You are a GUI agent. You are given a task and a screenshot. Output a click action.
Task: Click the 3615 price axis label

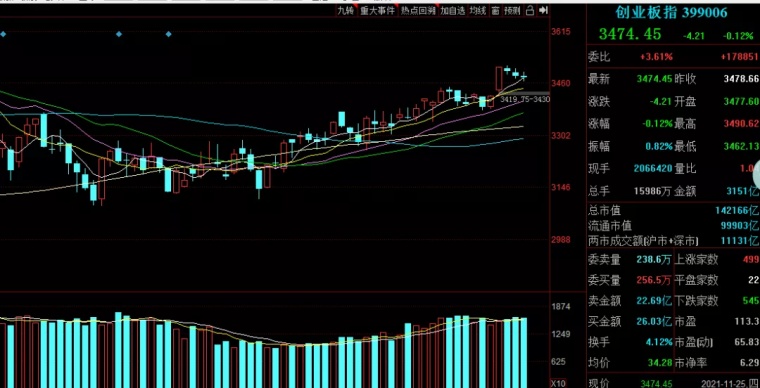point(561,32)
